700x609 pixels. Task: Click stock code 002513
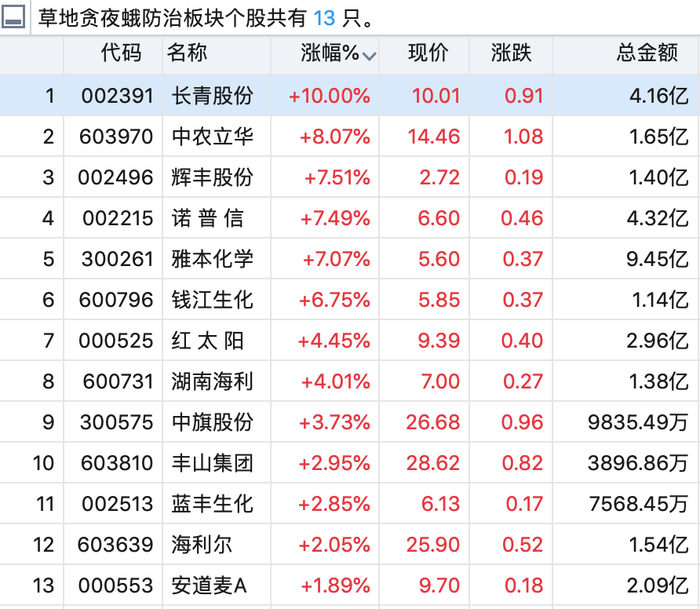point(118,504)
